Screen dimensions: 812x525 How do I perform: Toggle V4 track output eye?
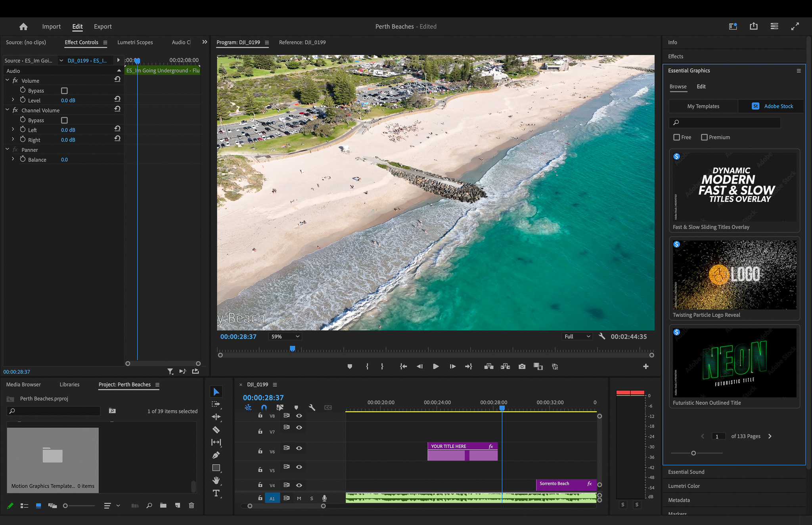pos(299,485)
